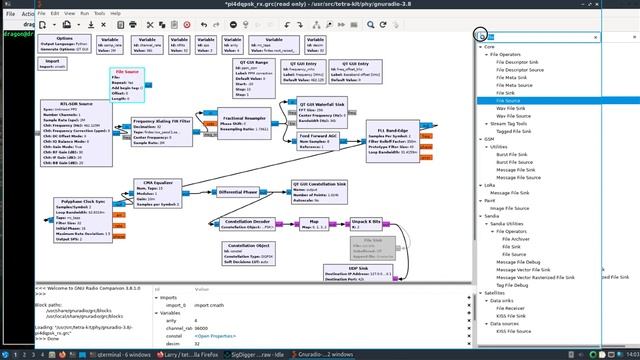Open the Edit menu
Screen dimensions: 640x360
click(55, 13)
